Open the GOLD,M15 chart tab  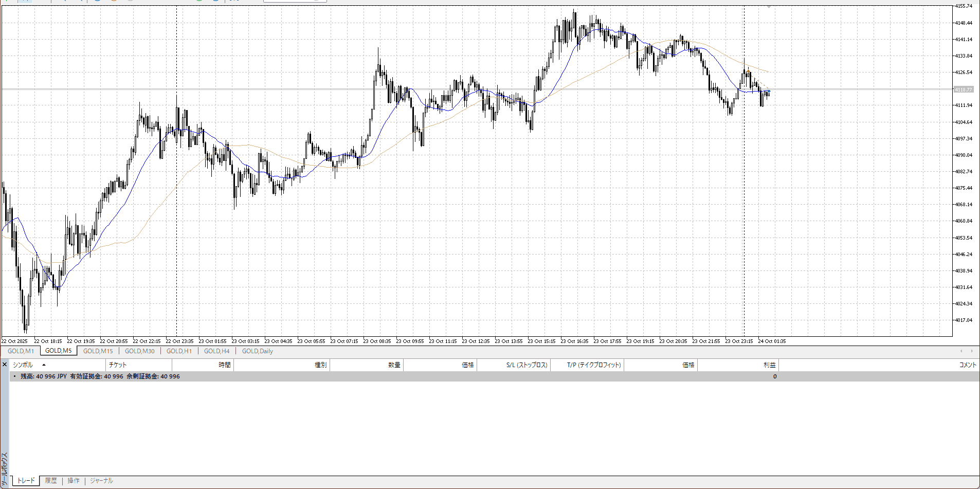coord(98,351)
